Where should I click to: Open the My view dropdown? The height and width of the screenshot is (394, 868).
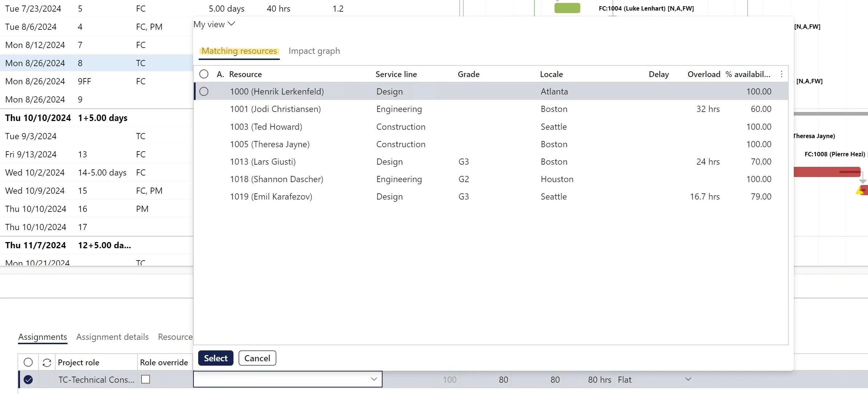(214, 24)
